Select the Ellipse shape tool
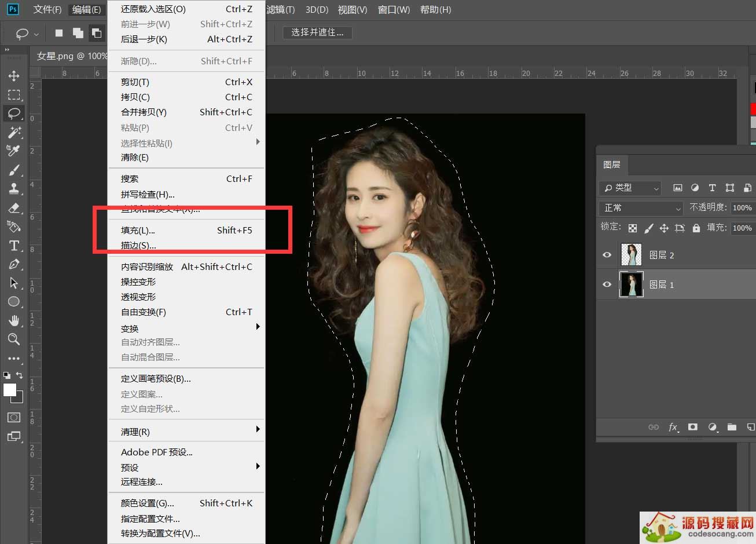The image size is (756, 544). click(x=14, y=302)
